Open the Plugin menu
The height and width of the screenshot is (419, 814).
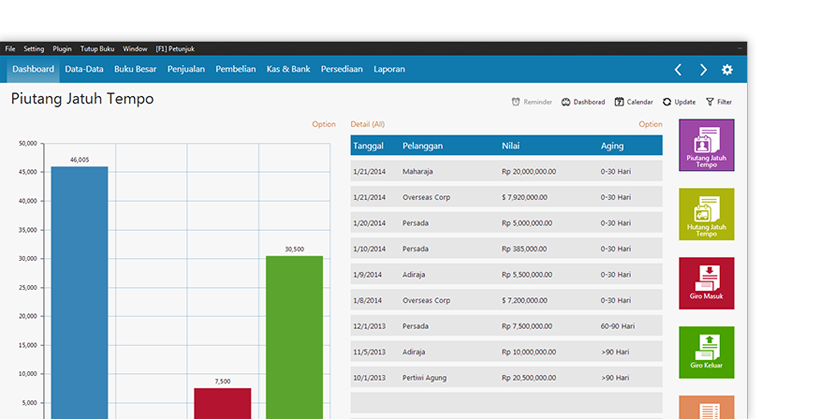(62, 49)
